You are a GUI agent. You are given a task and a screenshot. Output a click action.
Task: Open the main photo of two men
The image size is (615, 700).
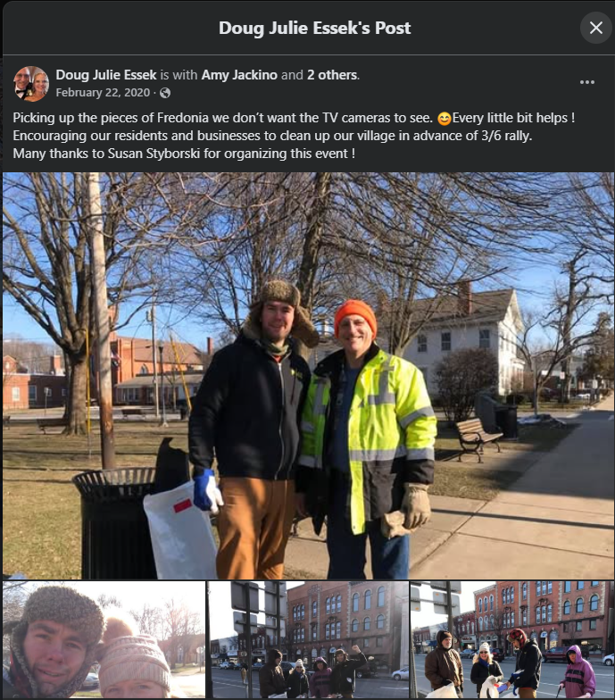(309, 375)
